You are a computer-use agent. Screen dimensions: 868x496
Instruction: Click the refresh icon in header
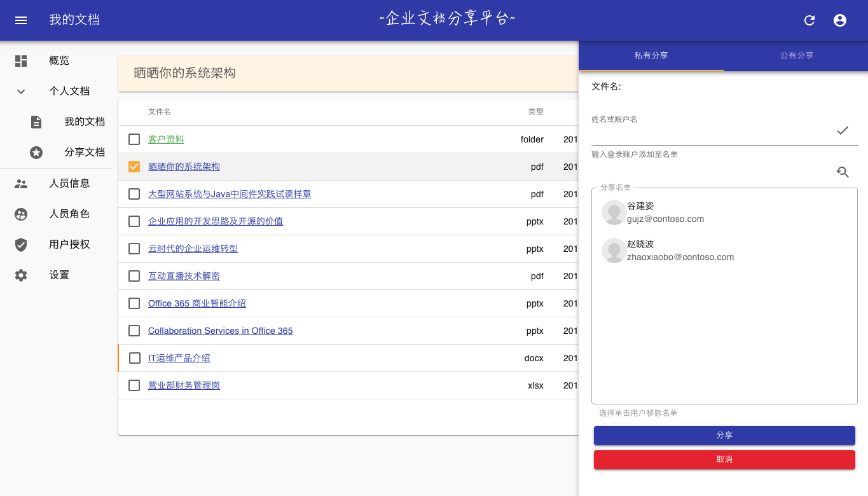click(809, 20)
